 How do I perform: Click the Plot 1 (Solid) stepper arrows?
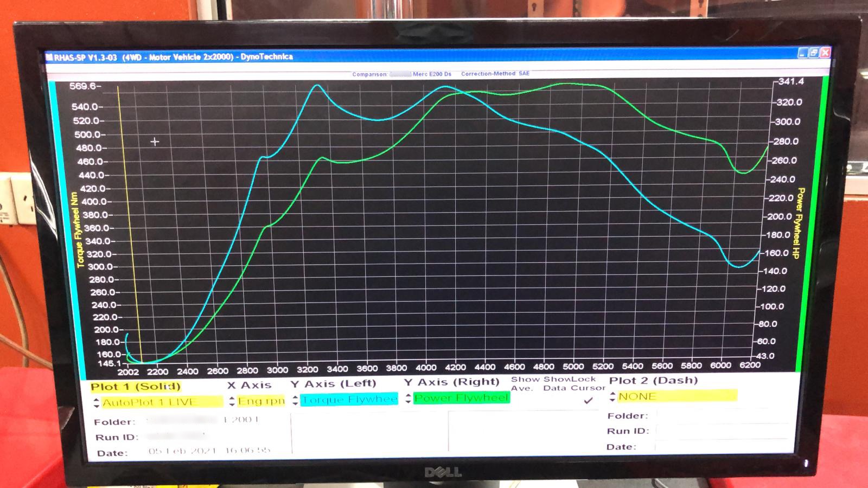click(x=97, y=403)
